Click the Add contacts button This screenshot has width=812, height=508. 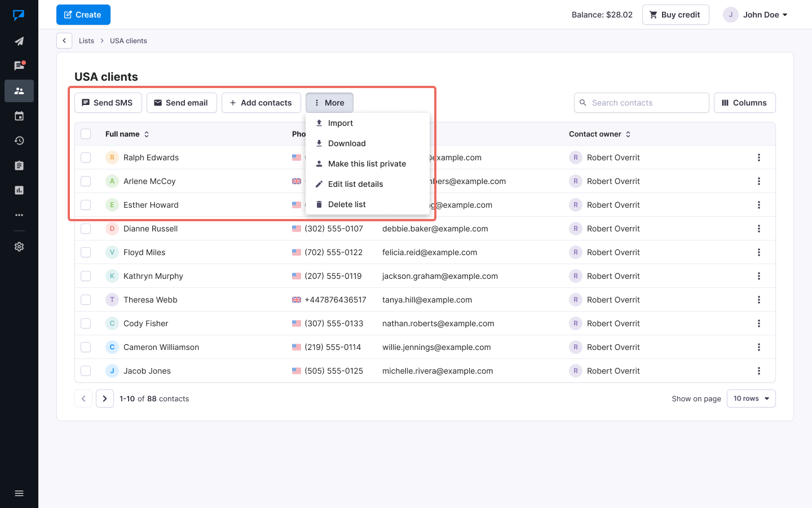click(x=261, y=103)
